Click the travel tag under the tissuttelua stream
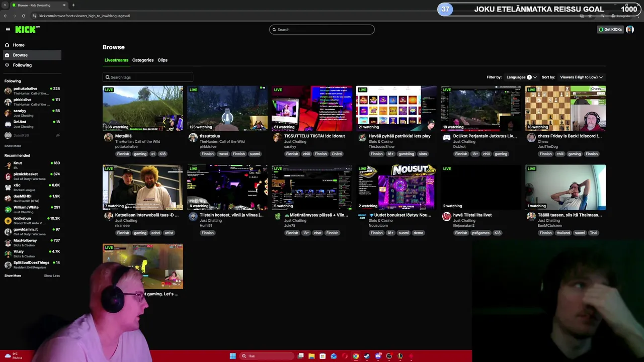Image resolution: width=644 pixels, height=362 pixels. 223,154
